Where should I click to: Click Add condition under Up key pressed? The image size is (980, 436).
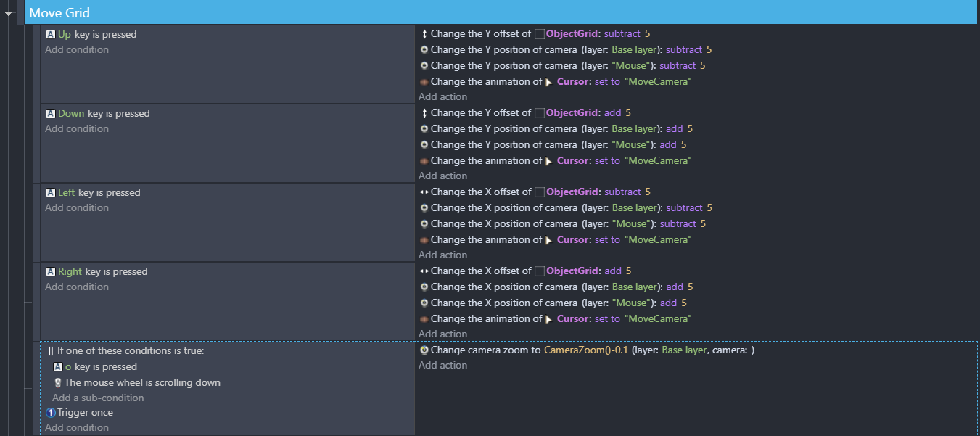[77, 49]
